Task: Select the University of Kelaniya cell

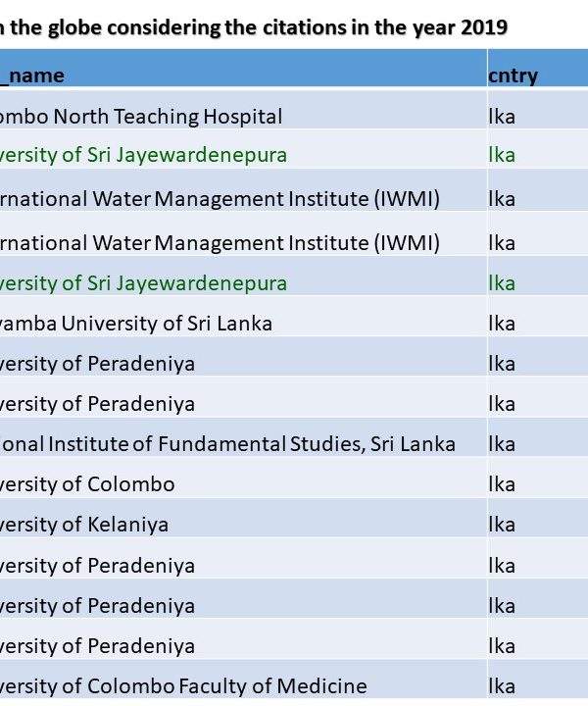Action: tap(84, 525)
